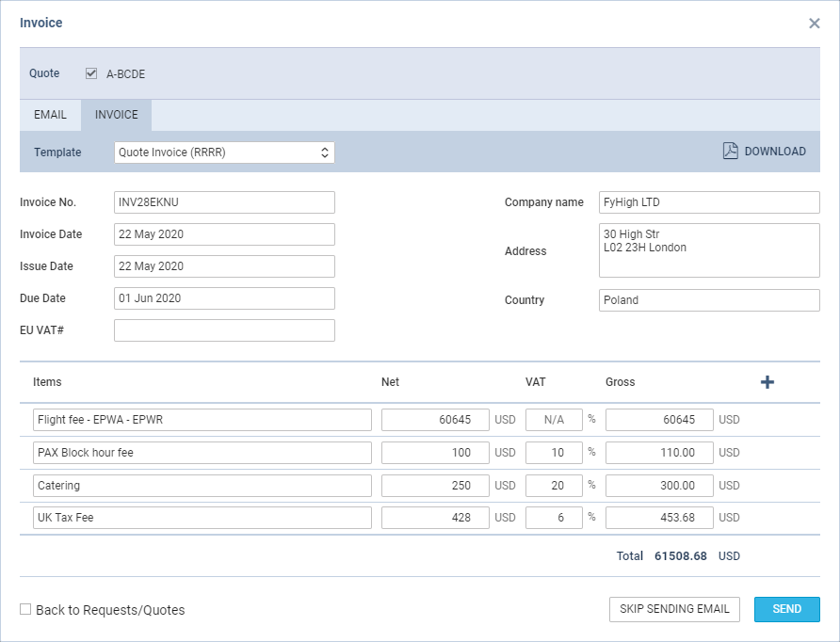
Task: Click inside the Address text area
Action: [709, 250]
